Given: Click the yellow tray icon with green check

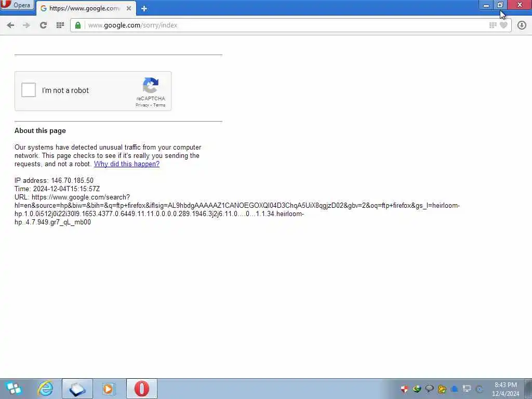Looking at the screenshot, I should 442,389.
